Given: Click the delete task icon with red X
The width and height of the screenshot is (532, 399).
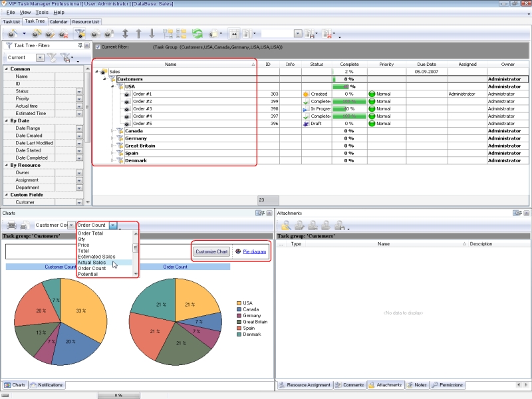Looking at the screenshot, I should pyautogui.click(x=63, y=34).
